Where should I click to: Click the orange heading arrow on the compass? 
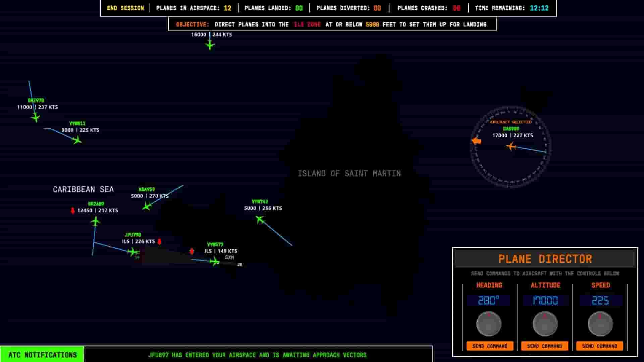tap(477, 141)
